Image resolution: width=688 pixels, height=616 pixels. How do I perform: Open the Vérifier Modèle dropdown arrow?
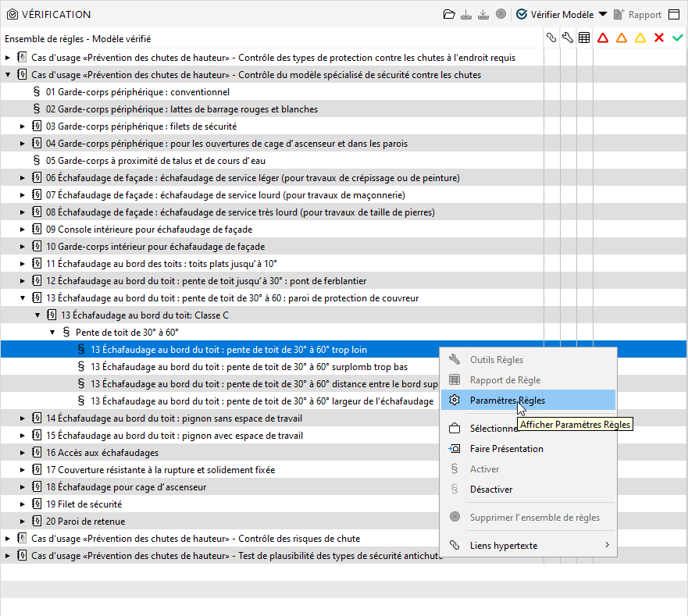[x=603, y=14]
